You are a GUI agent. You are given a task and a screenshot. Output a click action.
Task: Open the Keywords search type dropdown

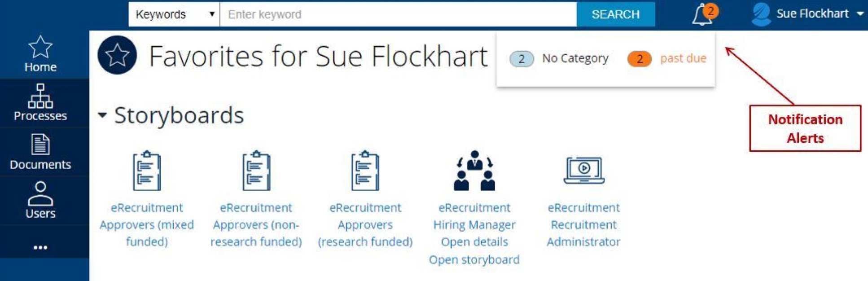click(x=174, y=14)
